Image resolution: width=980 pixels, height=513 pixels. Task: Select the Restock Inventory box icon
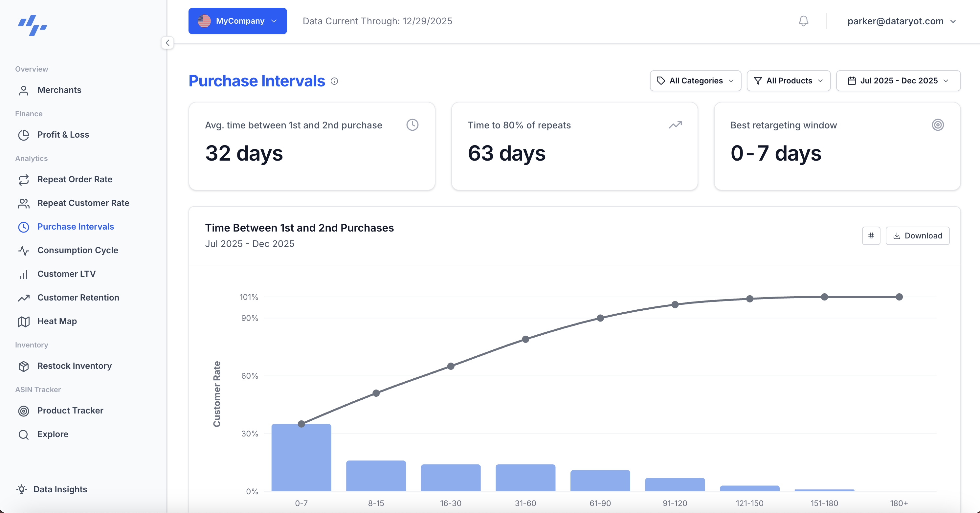24,366
